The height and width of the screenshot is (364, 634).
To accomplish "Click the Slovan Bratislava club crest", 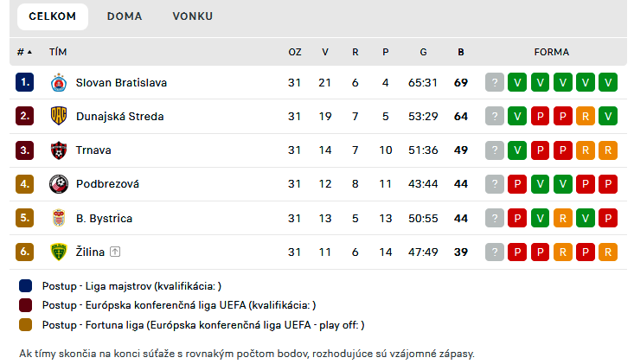I will pos(59,83).
